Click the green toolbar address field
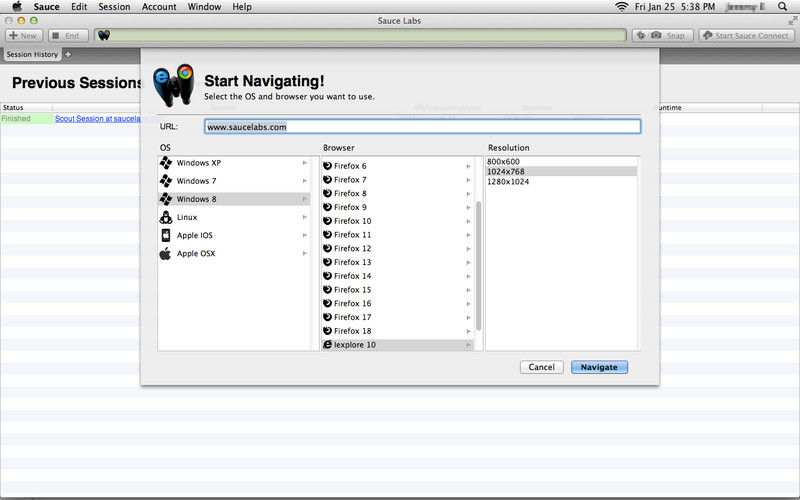The height and width of the screenshot is (500, 800). (x=360, y=35)
